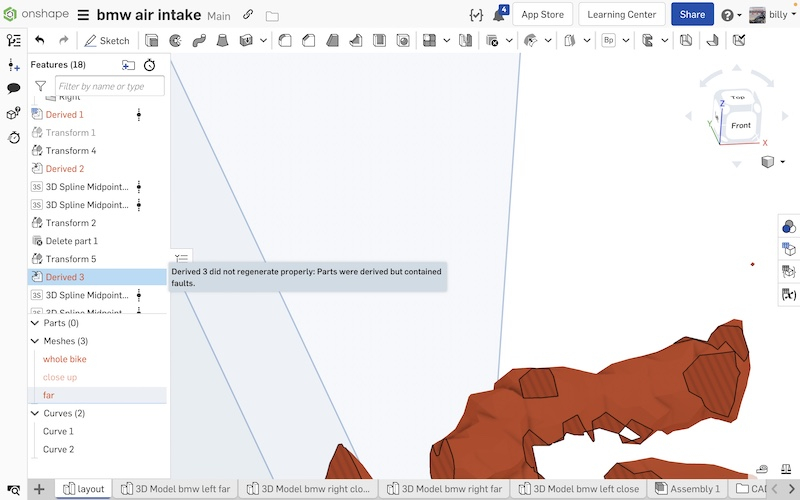Screen dimensions: 800x500
Task: Click the add new tab plus button
Action: point(39,489)
